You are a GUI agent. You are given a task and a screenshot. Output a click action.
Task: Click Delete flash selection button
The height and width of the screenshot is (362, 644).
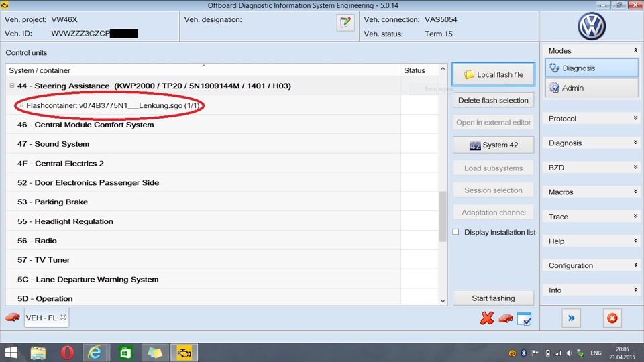click(x=493, y=100)
